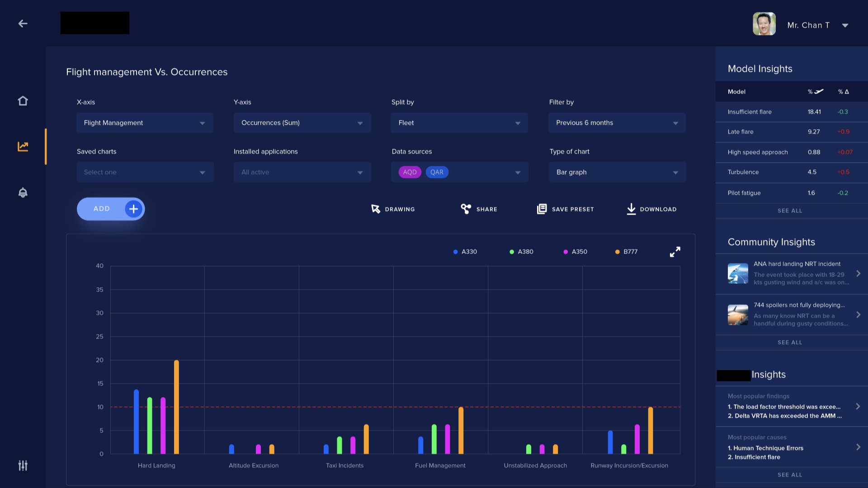This screenshot has height=488, width=868.
Task: Expand Most popular causes chevron
Action: click(858, 447)
